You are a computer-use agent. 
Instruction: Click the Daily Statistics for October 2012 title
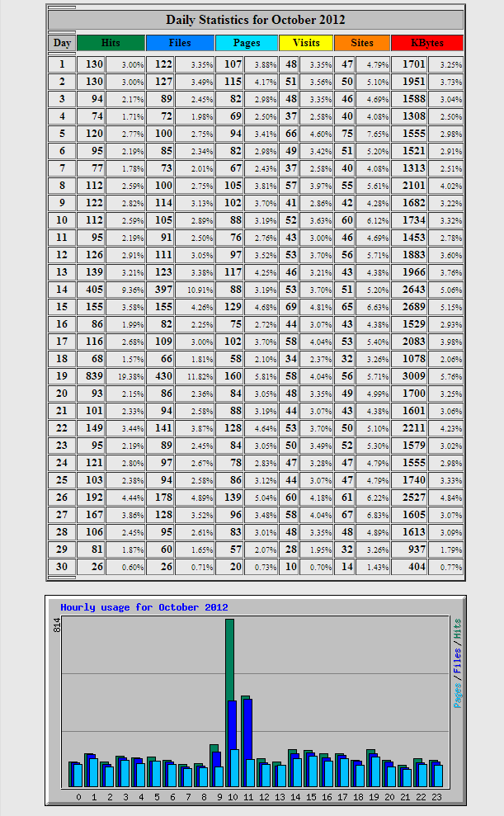click(255, 20)
